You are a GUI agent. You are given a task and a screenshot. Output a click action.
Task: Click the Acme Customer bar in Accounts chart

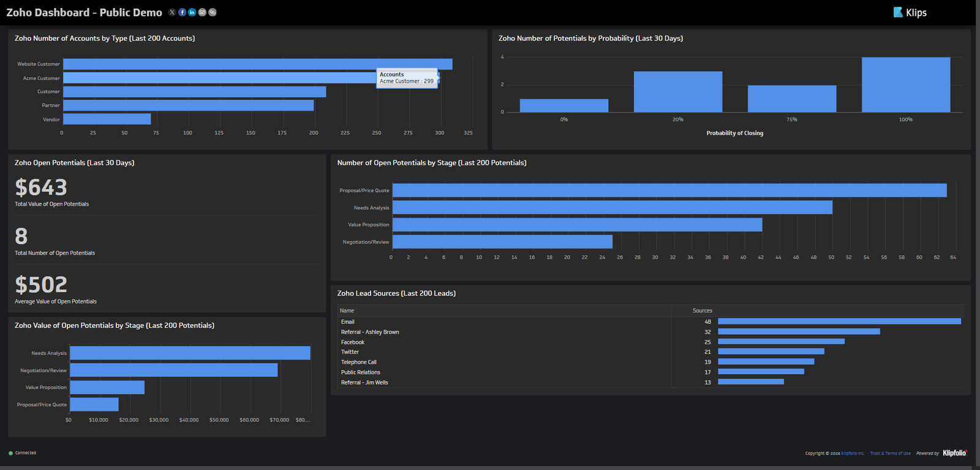pyautogui.click(x=251, y=78)
